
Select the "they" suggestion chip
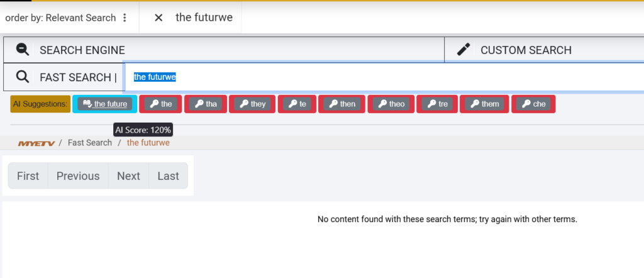(x=252, y=104)
